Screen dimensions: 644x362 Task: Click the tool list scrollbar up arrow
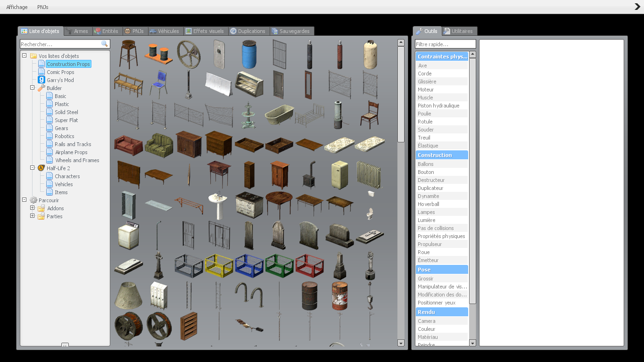pos(472,55)
